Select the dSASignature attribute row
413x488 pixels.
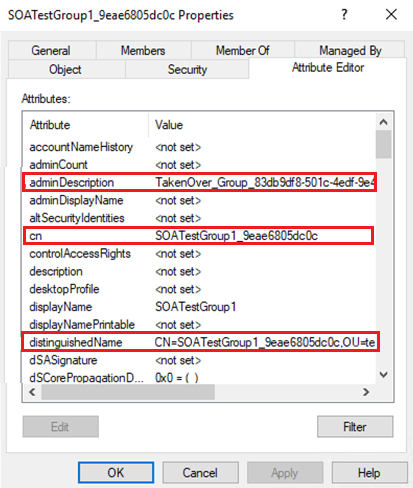coord(199,360)
